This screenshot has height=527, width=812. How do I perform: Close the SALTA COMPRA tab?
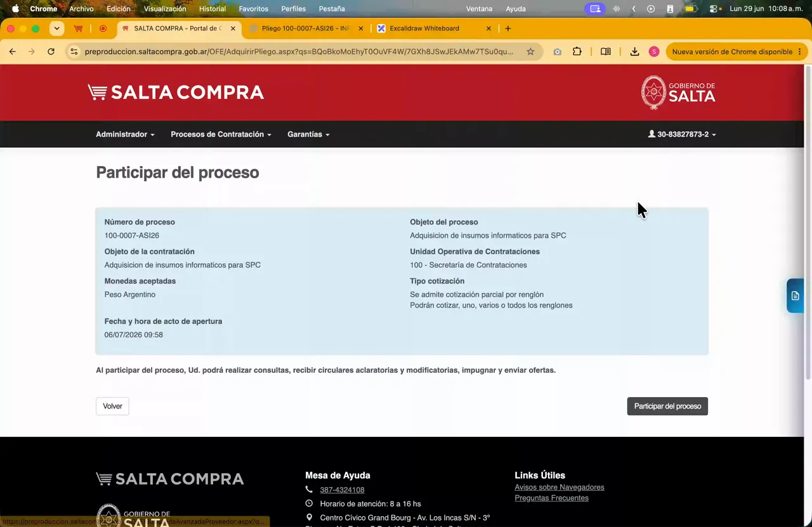coord(233,29)
